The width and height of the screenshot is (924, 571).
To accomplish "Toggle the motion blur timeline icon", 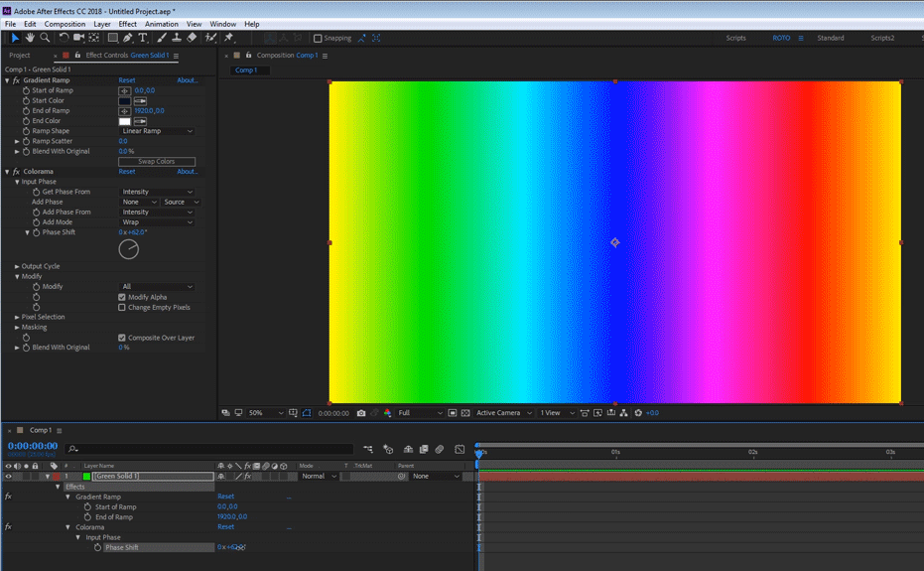I will click(440, 450).
